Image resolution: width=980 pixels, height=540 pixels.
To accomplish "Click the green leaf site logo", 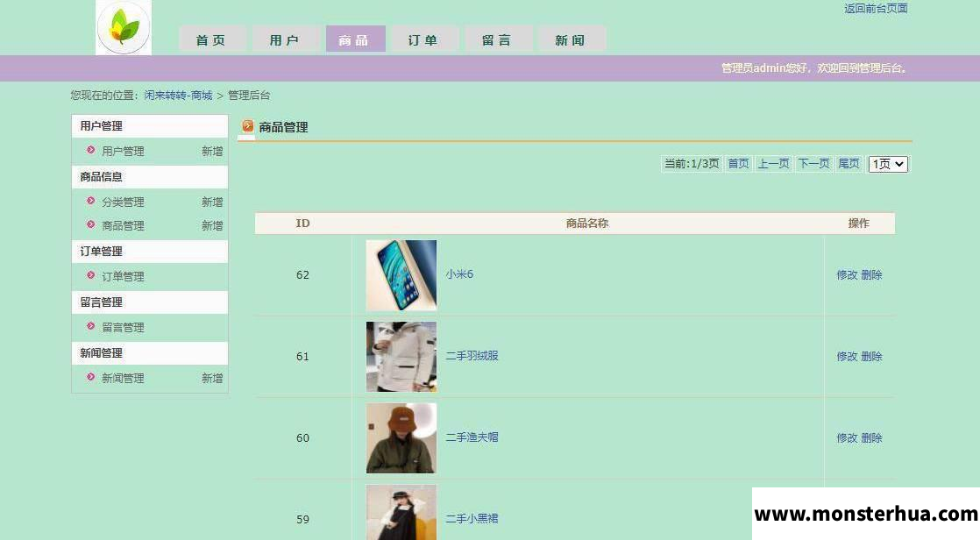I will click(124, 28).
